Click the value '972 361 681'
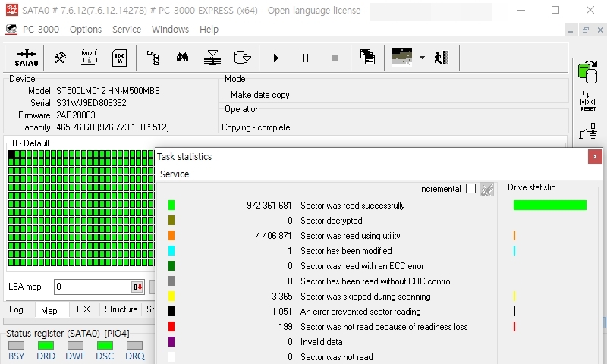Image resolution: width=607 pixels, height=364 pixels. [269, 206]
